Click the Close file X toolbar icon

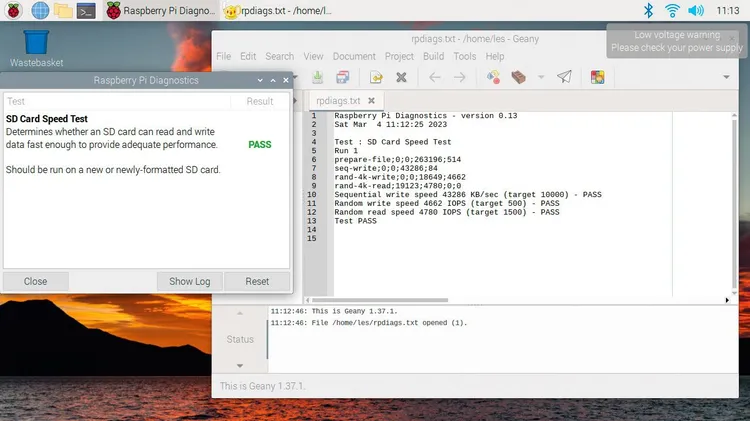point(401,77)
